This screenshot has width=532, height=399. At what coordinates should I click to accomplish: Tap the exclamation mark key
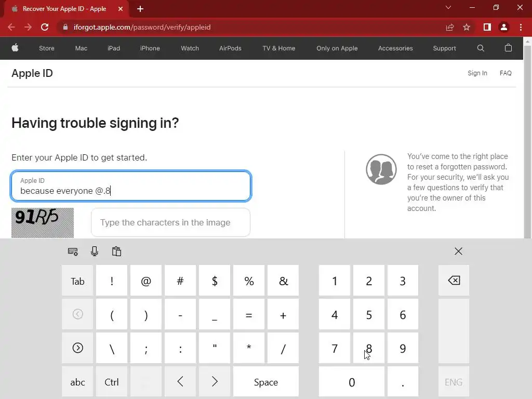112,281
